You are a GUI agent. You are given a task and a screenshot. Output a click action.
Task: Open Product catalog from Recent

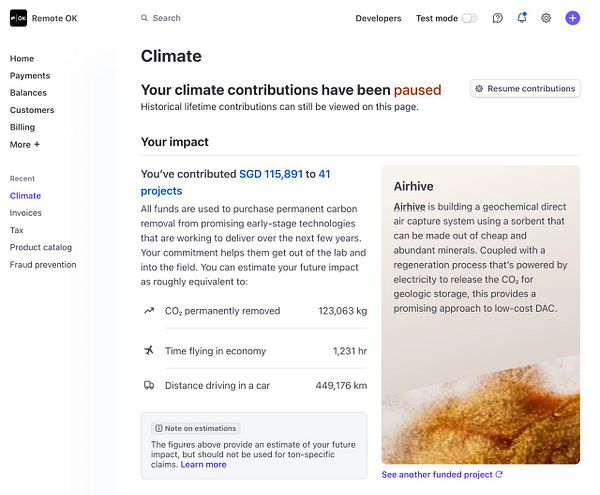pyautogui.click(x=41, y=247)
